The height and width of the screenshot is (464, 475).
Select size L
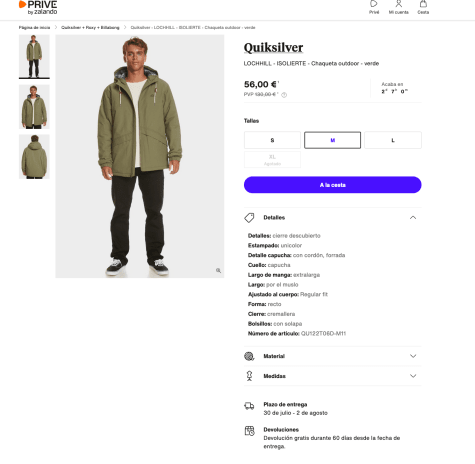pos(393,140)
